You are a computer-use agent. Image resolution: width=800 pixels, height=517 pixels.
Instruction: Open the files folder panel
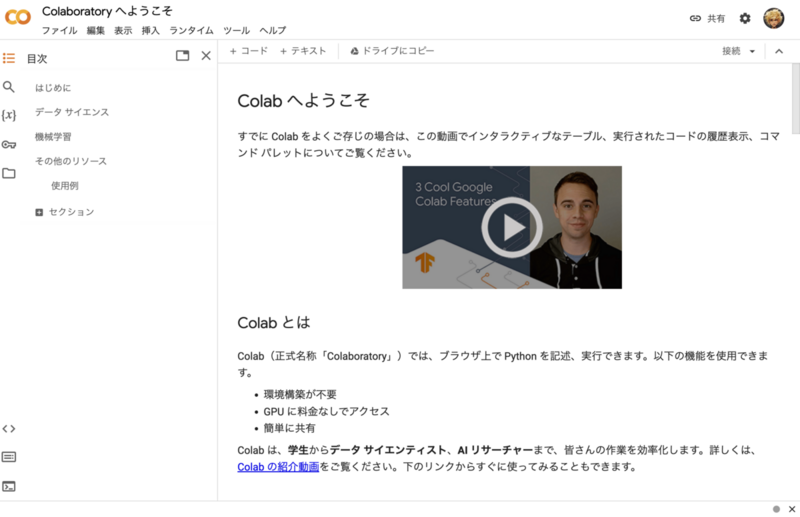tap(9, 174)
